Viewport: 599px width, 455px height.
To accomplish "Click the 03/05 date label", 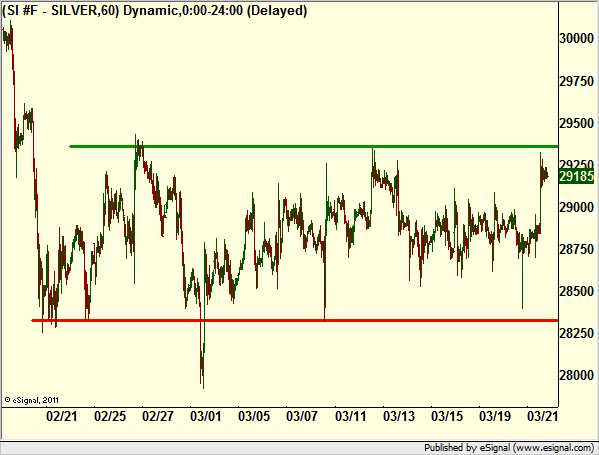I will pyautogui.click(x=254, y=416).
